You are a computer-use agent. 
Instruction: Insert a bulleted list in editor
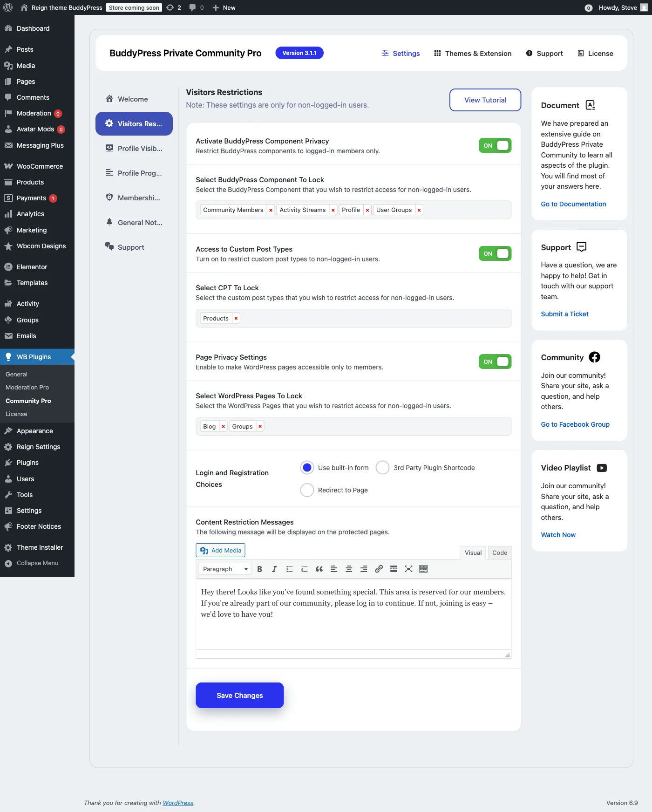pos(289,569)
